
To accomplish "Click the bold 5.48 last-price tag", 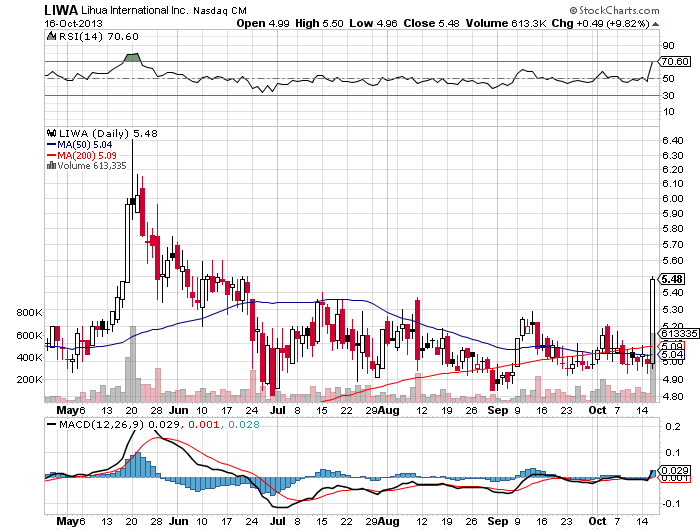I will click(672, 279).
